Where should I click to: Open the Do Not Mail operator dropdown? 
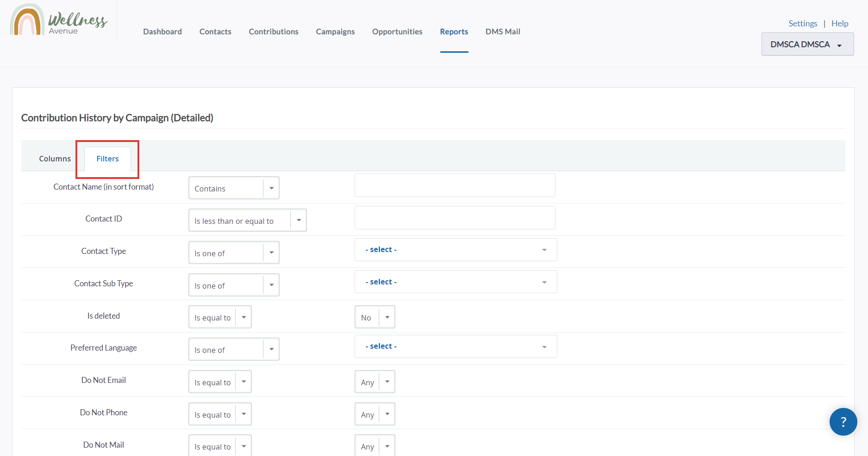pyautogui.click(x=220, y=445)
